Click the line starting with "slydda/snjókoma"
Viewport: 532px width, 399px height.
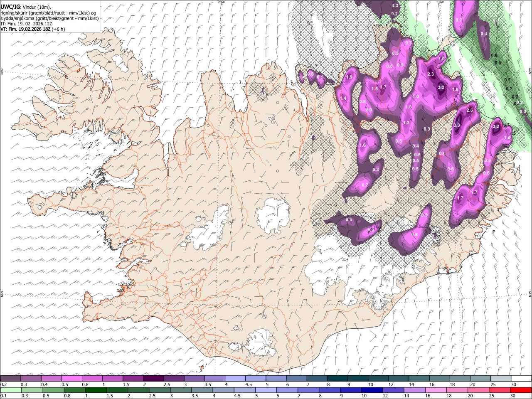point(49,18)
